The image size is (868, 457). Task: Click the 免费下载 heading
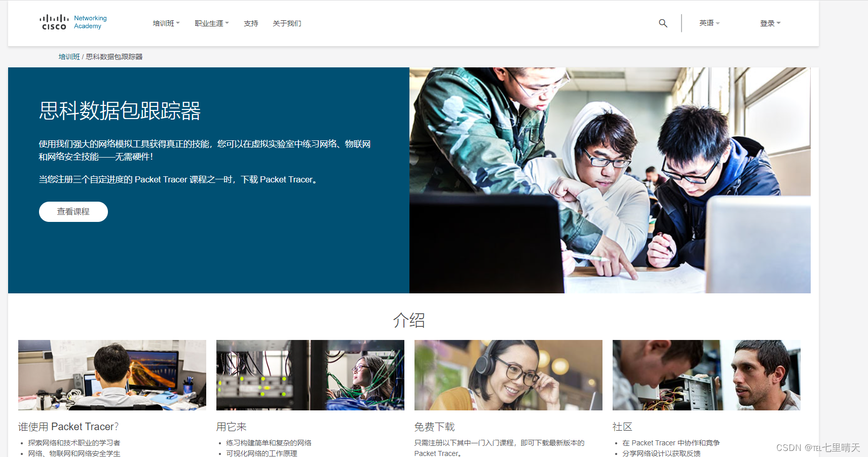point(434,427)
